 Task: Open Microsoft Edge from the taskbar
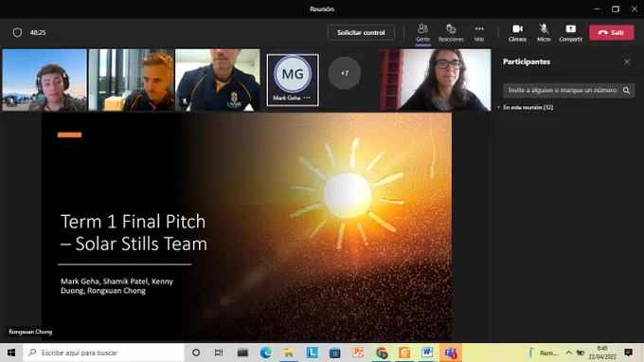point(266,353)
